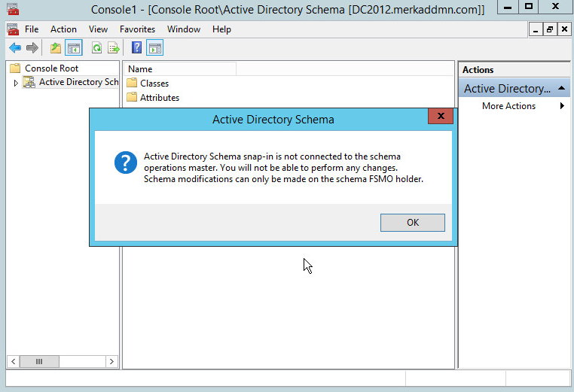574x392 pixels.
Task: Select the Attributes text in list
Action: tap(160, 98)
